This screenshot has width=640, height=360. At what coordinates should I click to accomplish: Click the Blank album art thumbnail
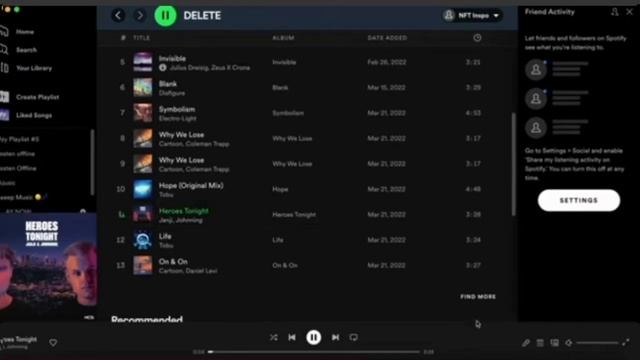(143, 87)
